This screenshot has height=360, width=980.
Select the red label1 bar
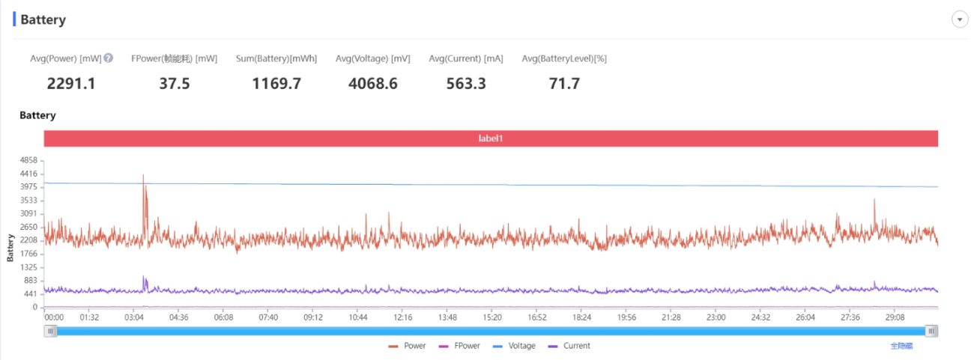coord(491,138)
